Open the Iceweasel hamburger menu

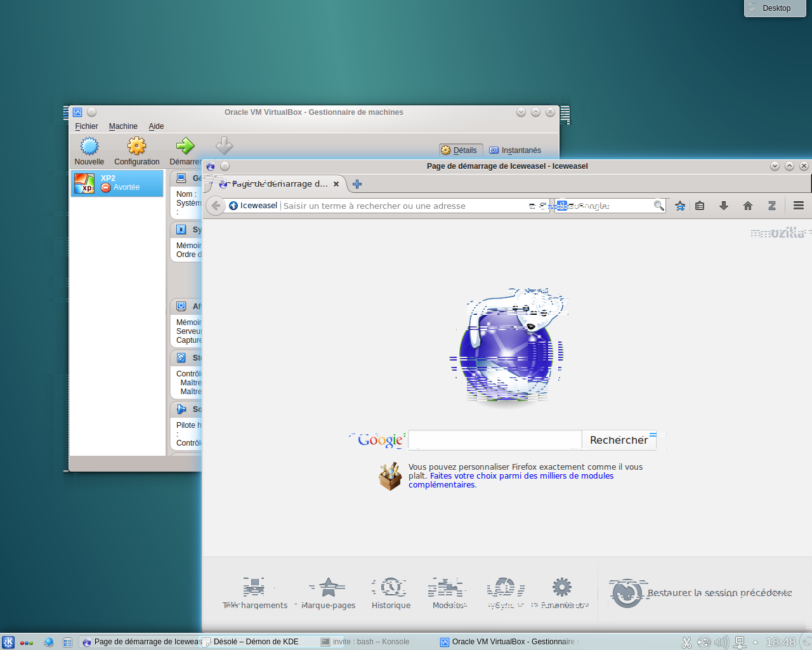pos(799,206)
